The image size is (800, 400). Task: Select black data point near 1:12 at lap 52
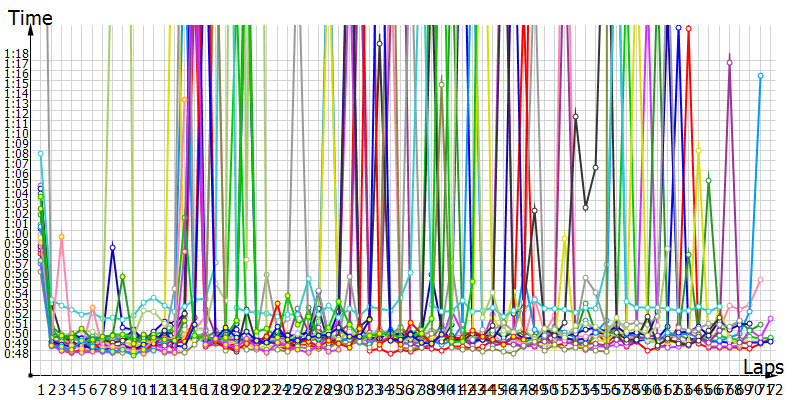tap(575, 117)
